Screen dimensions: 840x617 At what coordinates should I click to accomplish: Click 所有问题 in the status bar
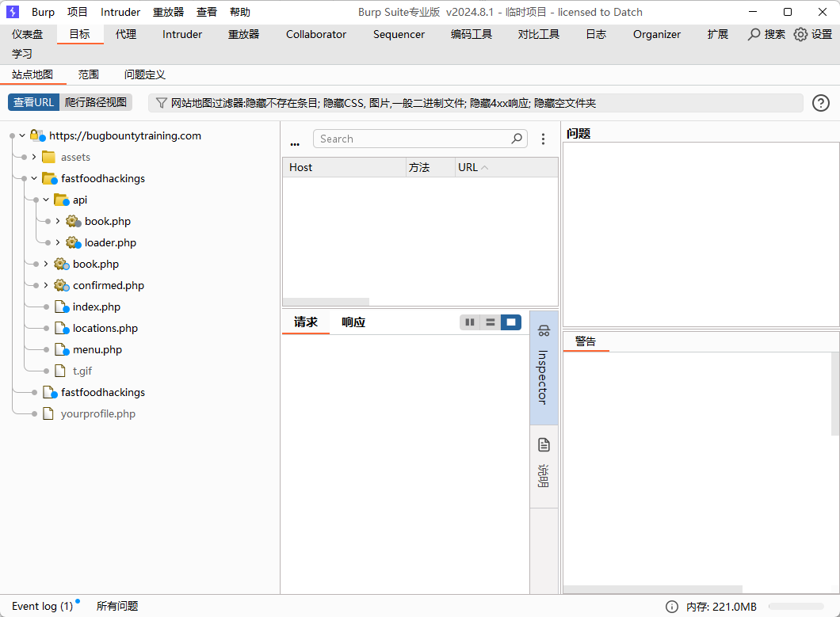pyautogui.click(x=117, y=606)
